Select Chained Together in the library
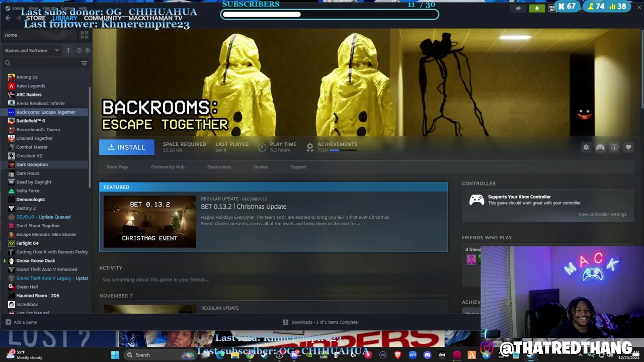Screen dimensions: 644x362 click(x=34, y=138)
